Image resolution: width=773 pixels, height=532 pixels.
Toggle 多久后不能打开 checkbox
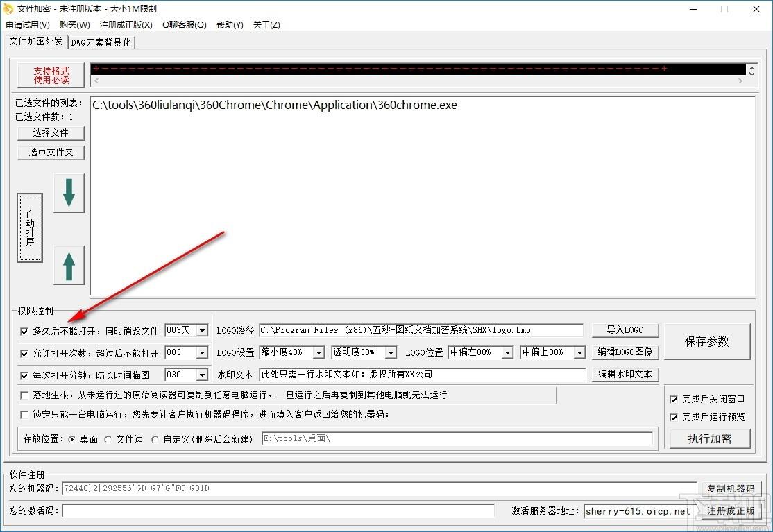coord(24,331)
